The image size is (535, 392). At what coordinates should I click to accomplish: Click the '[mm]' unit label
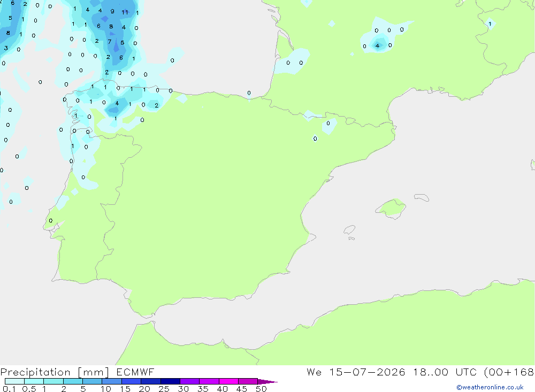pyautogui.click(x=94, y=372)
